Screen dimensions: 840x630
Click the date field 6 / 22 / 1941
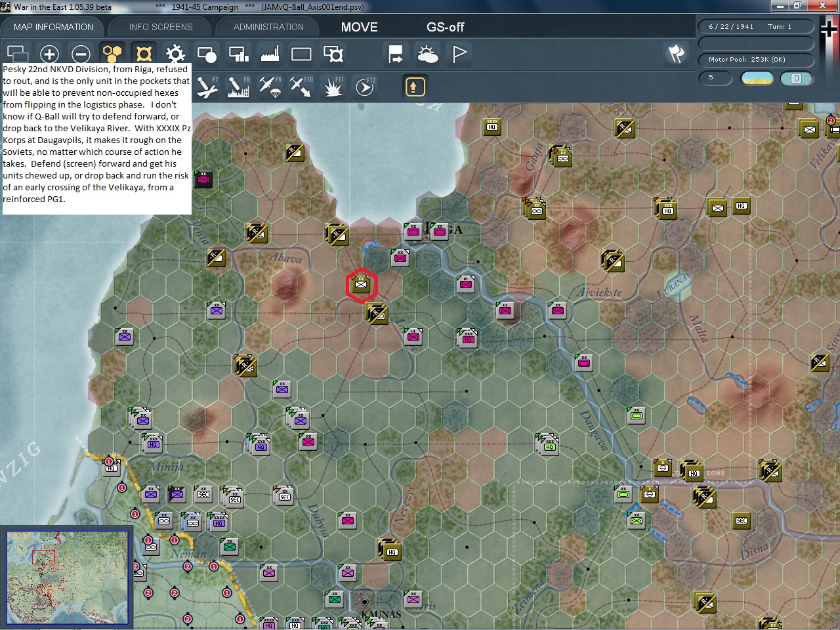click(731, 27)
